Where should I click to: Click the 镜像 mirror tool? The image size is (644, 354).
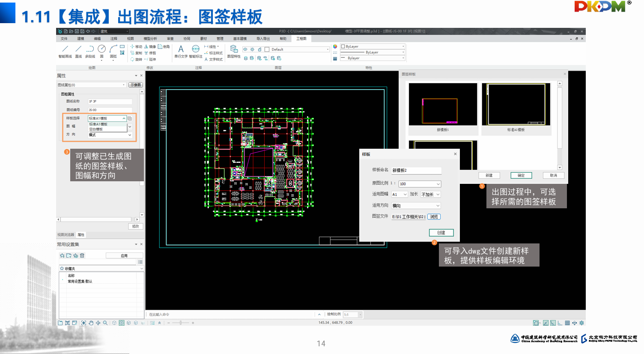(x=150, y=47)
